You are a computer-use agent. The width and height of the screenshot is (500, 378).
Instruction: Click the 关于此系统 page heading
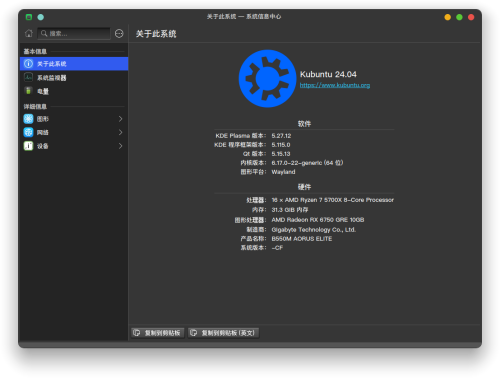coord(156,34)
